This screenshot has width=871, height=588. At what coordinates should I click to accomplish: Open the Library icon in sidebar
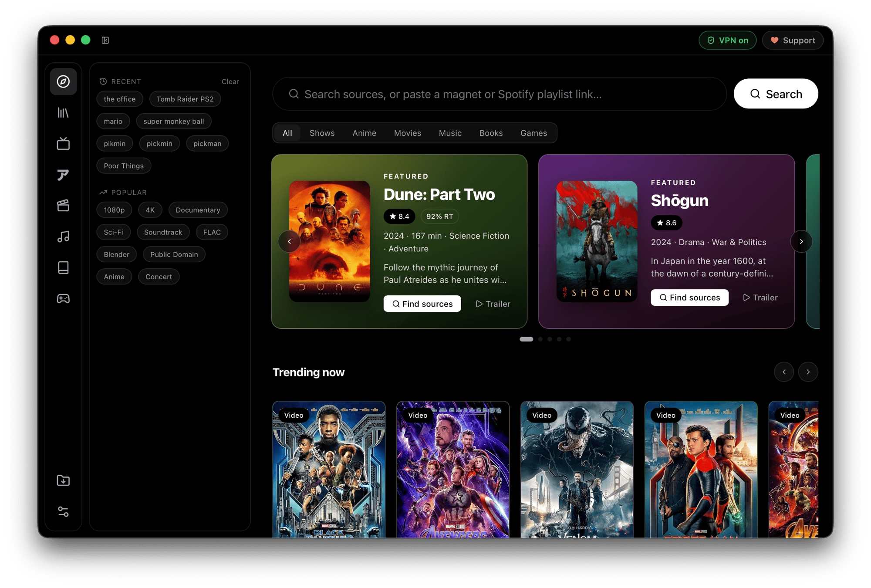click(63, 113)
